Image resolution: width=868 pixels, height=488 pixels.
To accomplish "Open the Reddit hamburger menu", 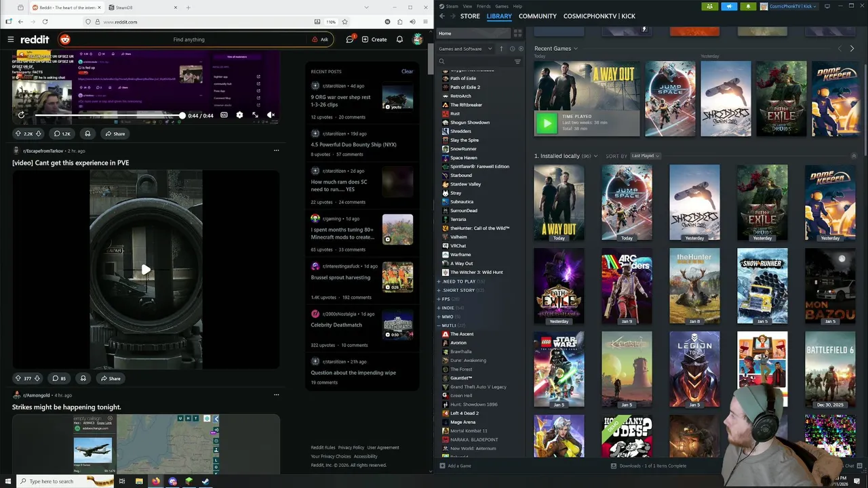I will tap(10, 39).
